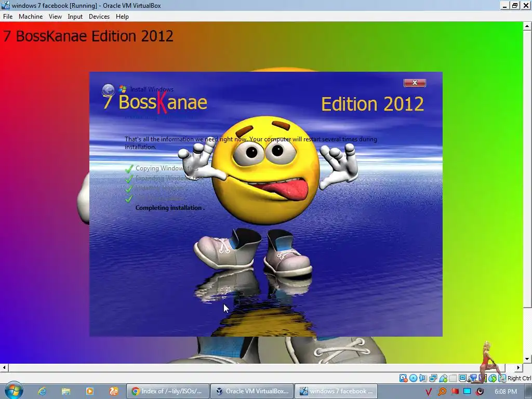Click the USB devices status icon
The height and width of the screenshot is (399, 532).
pyautogui.click(x=443, y=378)
